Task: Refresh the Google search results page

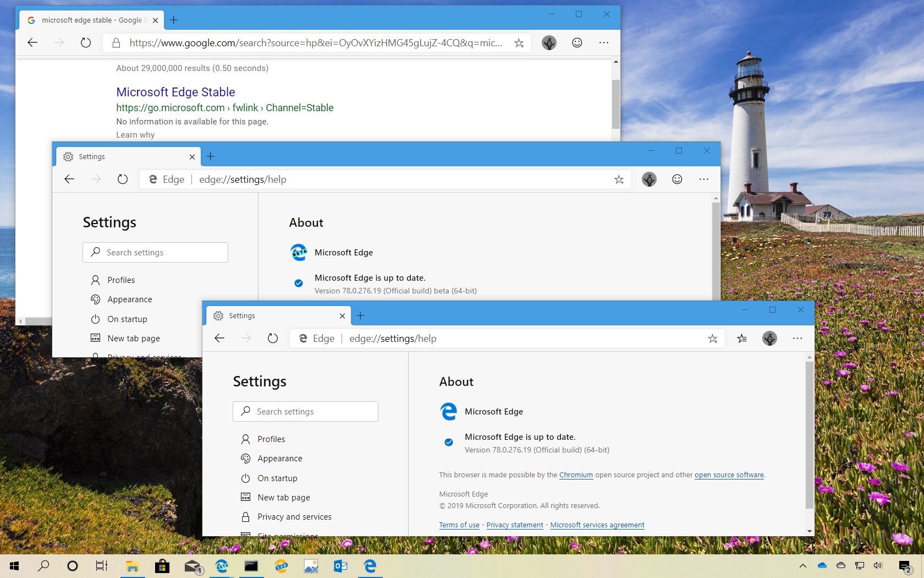Action: point(86,43)
